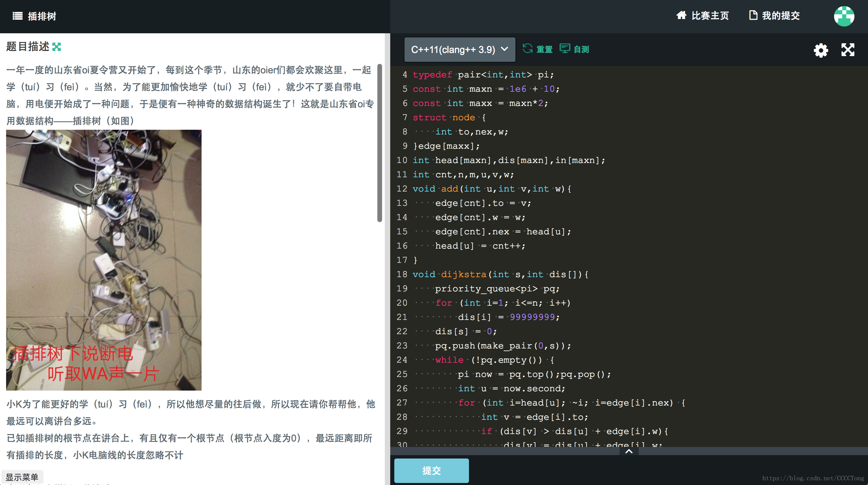This screenshot has height=485, width=868.
Task: Click the document icon for 我的提交
Action: point(753,15)
